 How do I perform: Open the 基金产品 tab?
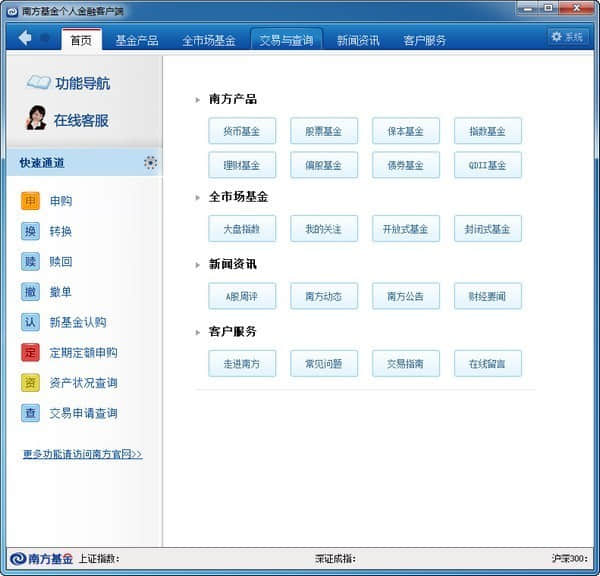[x=137, y=40]
